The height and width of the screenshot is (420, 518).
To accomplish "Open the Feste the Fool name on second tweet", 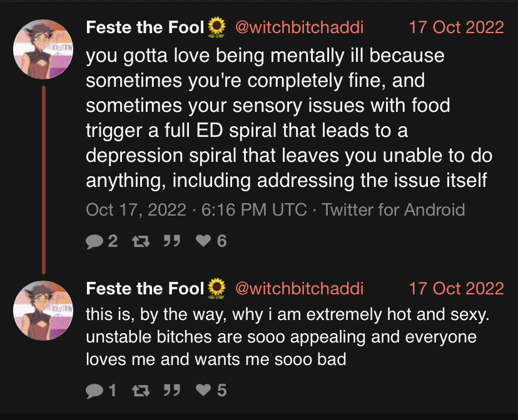I will 146,289.
